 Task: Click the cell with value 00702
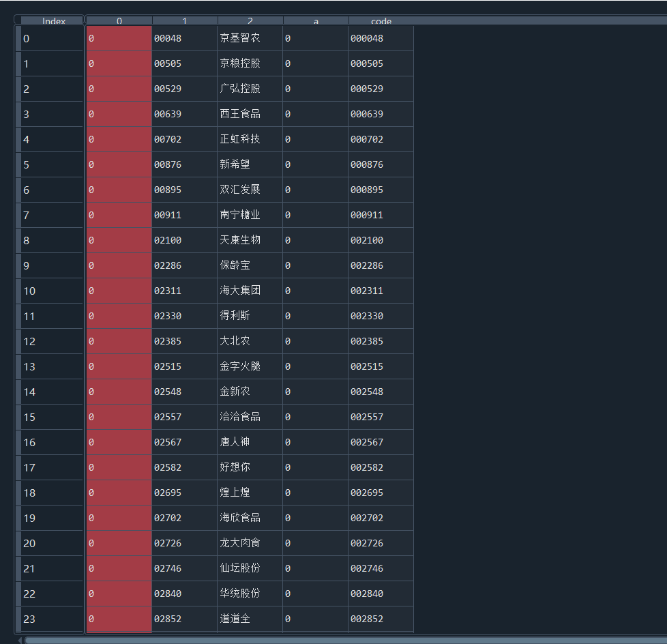pyautogui.click(x=184, y=139)
